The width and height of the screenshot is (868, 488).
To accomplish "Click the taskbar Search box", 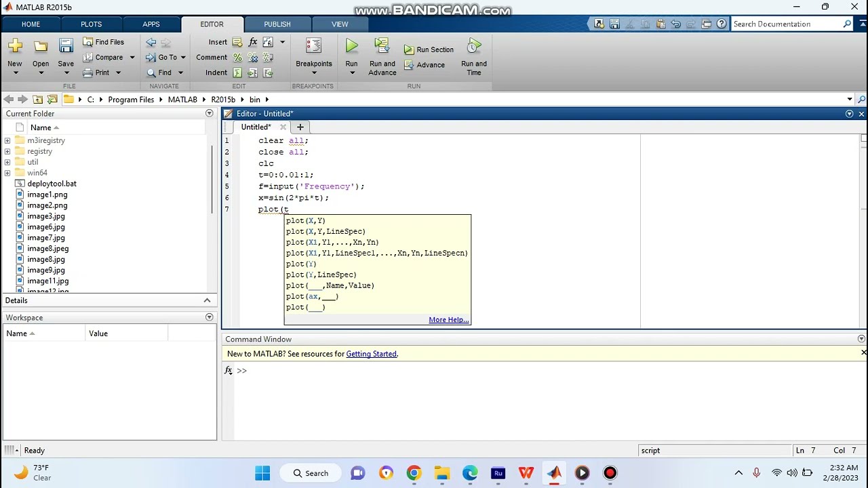I will pyautogui.click(x=312, y=473).
